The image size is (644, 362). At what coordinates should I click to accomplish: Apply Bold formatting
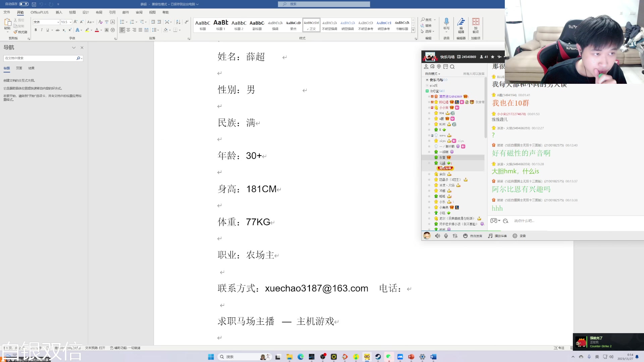click(36, 30)
